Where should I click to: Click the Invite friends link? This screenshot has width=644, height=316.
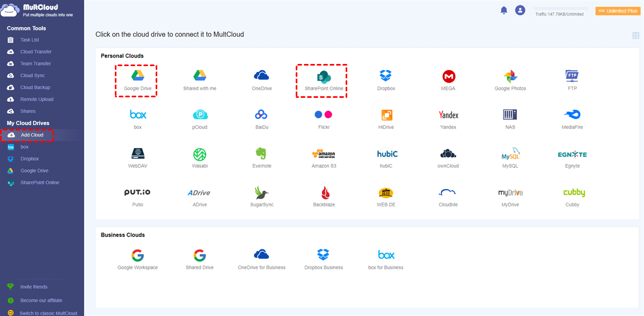click(x=34, y=287)
